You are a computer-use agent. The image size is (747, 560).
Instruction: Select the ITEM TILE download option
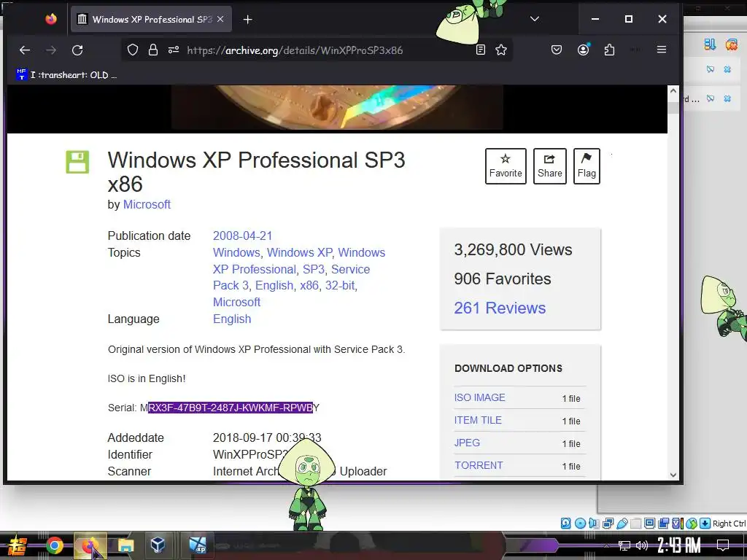(478, 420)
